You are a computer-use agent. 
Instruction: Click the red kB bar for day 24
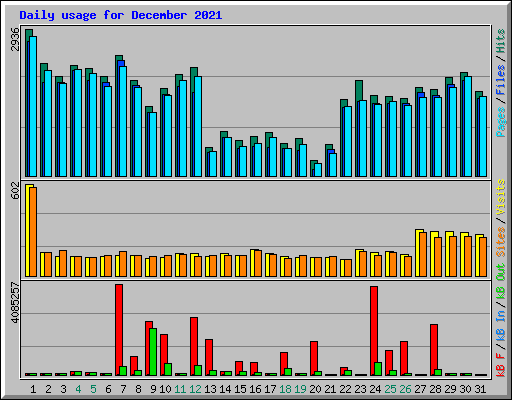point(374,331)
